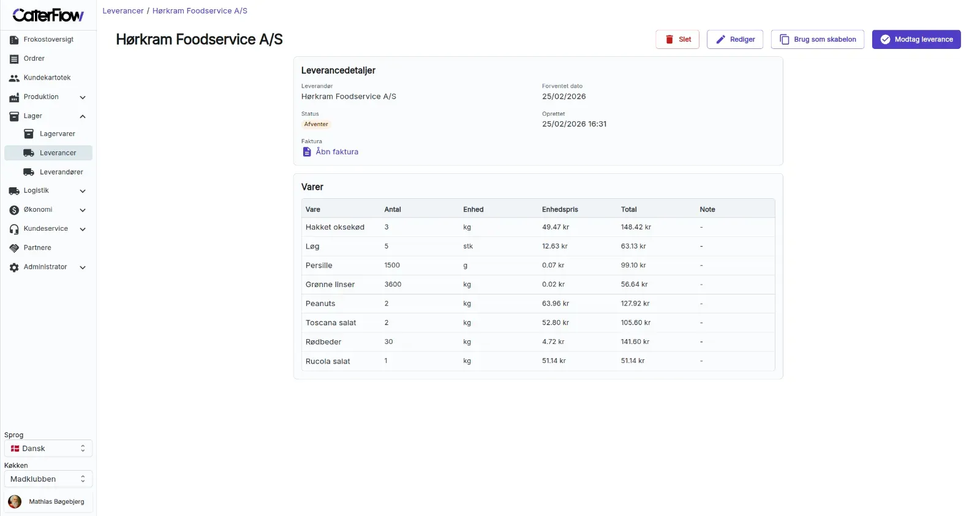Click Modtag leverance button
The width and height of the screenshot is (980, 516).
(x=916, y=40)
